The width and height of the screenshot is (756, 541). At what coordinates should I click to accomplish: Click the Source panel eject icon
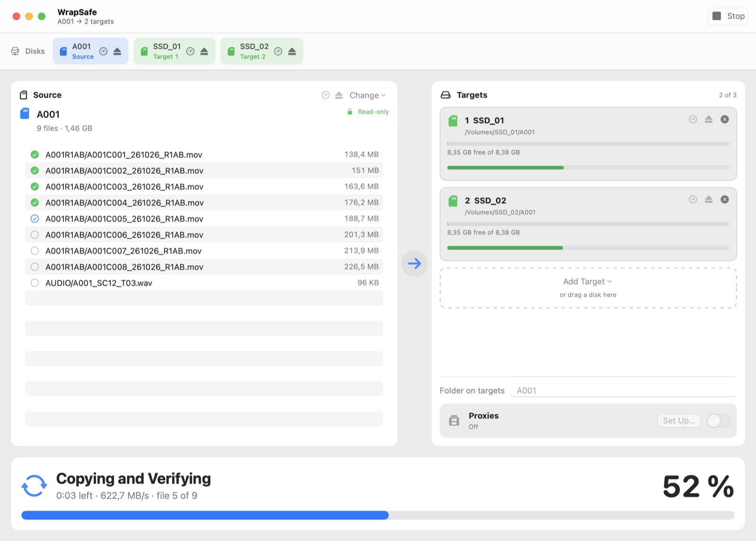pos(339,95)
